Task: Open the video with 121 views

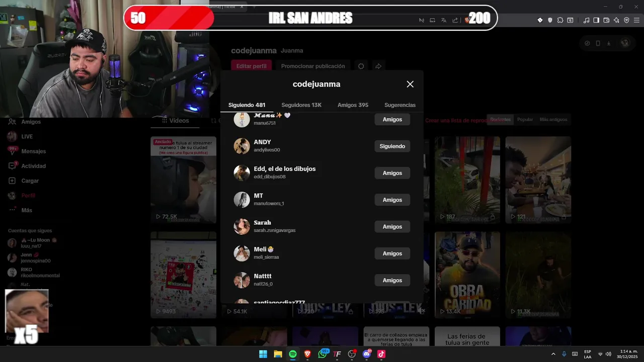Action: click(538, 179)
